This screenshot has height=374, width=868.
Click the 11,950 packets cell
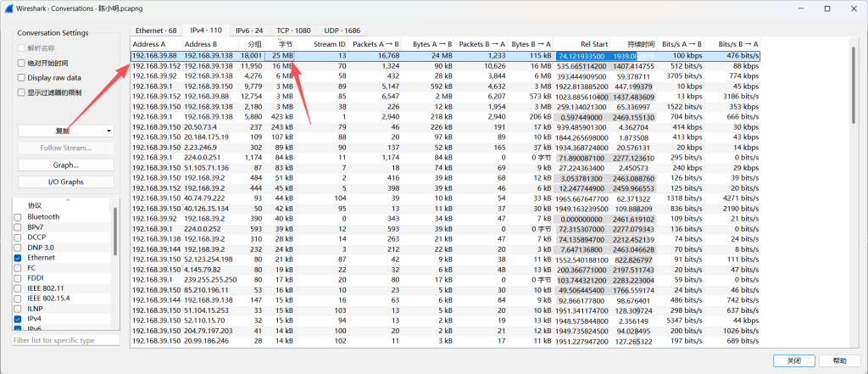click(x=251, y=66)
